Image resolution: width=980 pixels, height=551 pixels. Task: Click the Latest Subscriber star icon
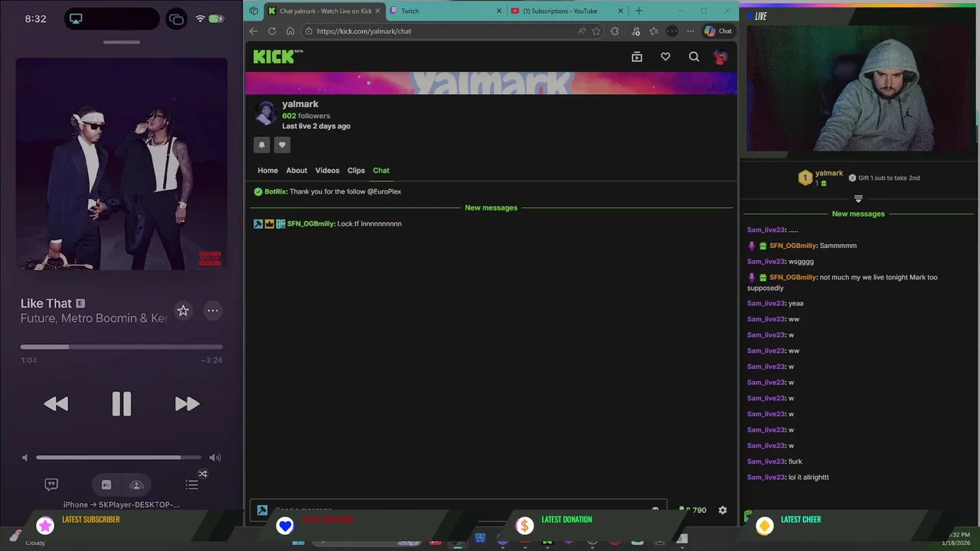pos(45,525)
